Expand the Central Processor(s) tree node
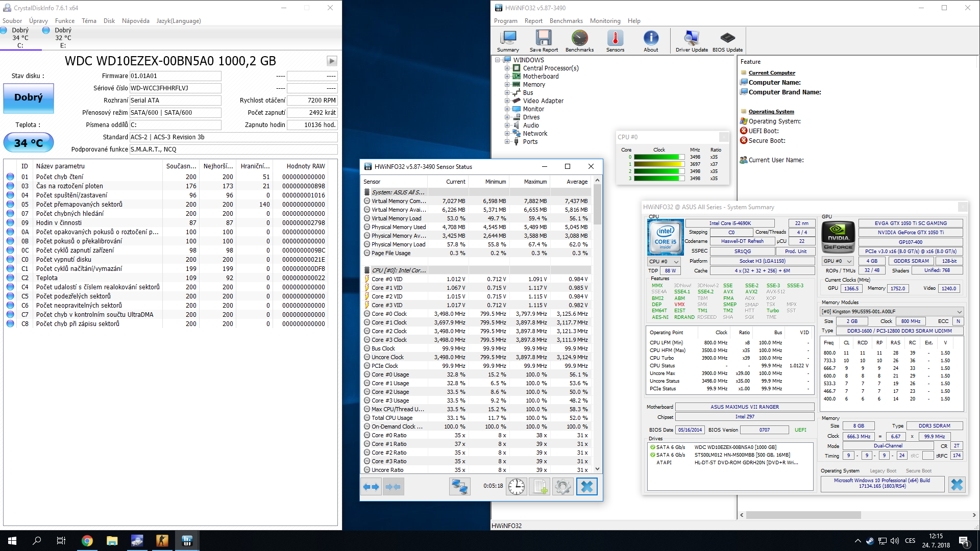Viewport: 980px width, 551px height. click(x=507, y=68)
